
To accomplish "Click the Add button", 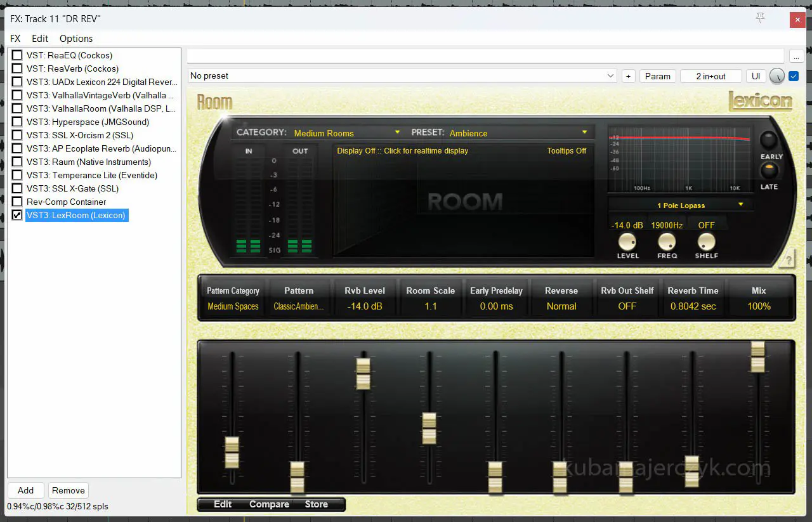I will pyautogui.click(x=26, y=490).
